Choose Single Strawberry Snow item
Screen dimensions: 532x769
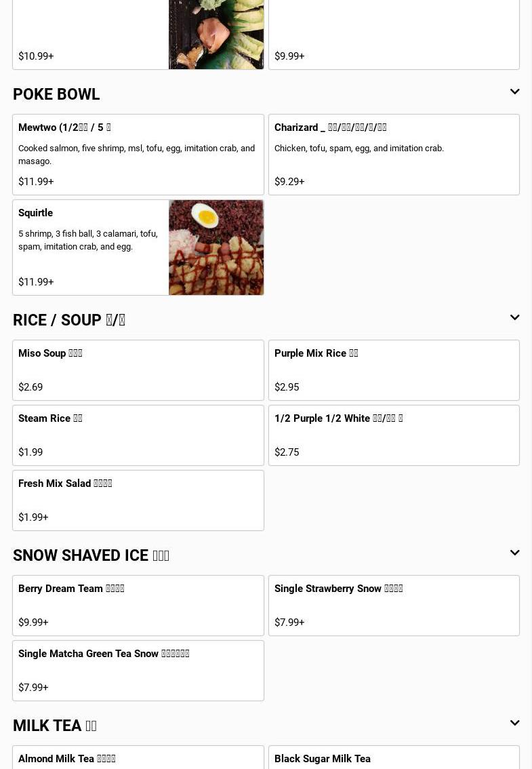pos(394,606)
